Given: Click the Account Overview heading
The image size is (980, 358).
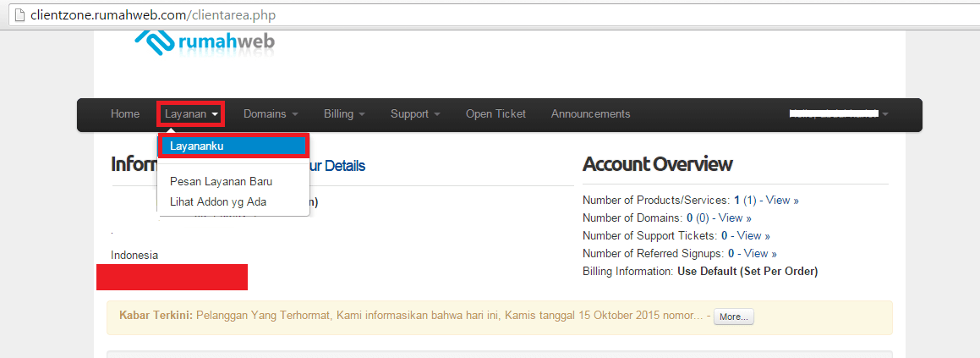Looking at the screenshot, I should [658, 164].
